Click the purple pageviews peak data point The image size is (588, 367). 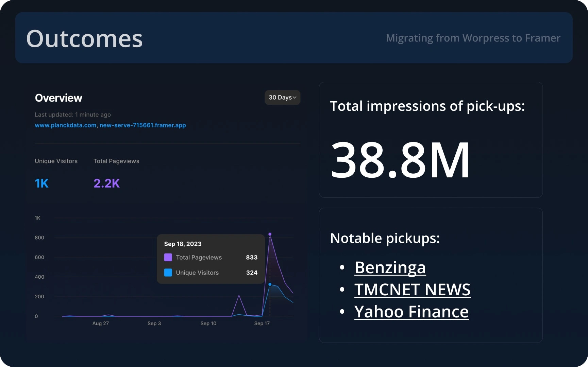270,234
